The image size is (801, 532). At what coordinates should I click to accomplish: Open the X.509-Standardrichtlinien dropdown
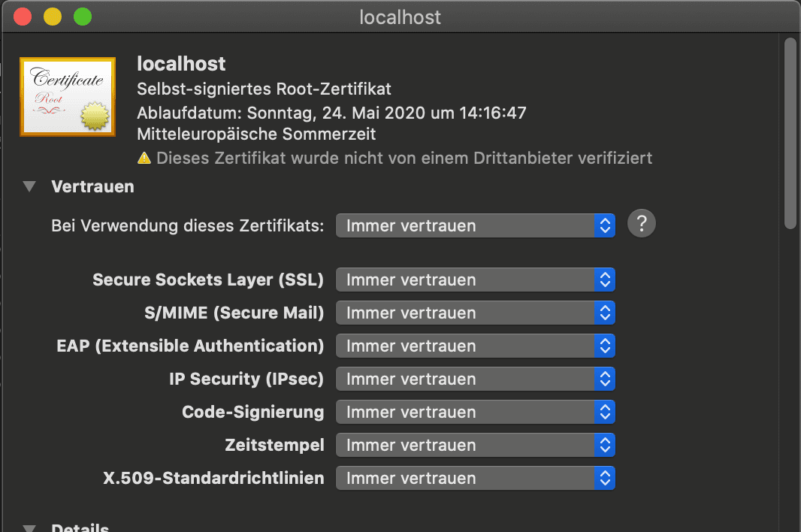(x=475, y=478)
